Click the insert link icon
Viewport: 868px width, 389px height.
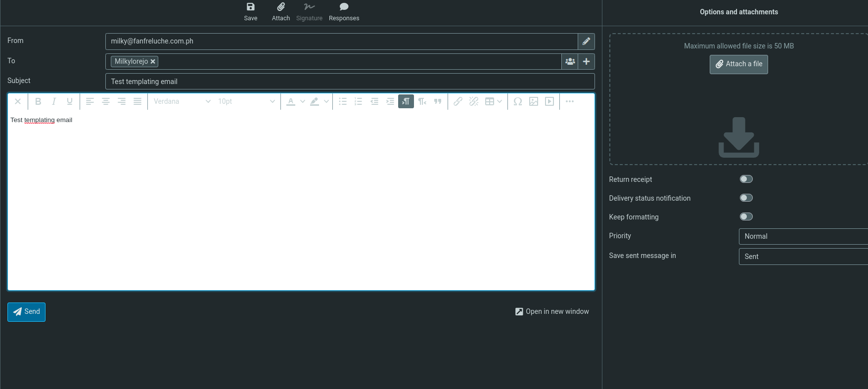click(x=458, y=101)
